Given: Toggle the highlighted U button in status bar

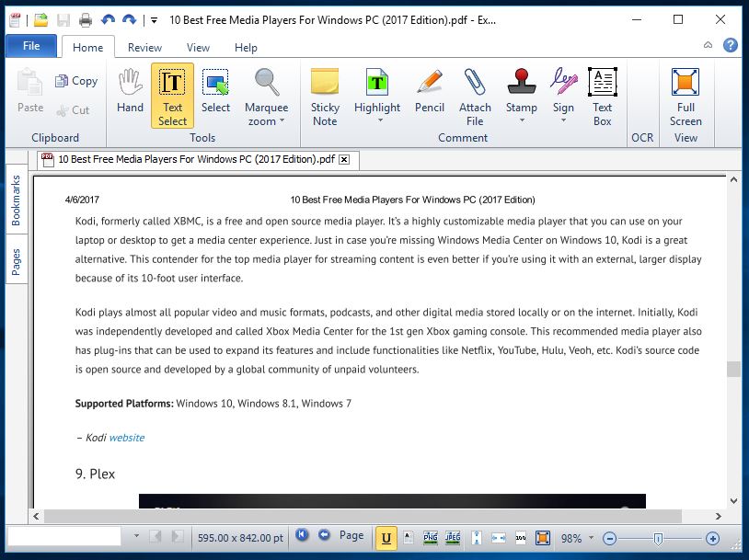Looking at the screenshot, I should [x=386, y=537].
